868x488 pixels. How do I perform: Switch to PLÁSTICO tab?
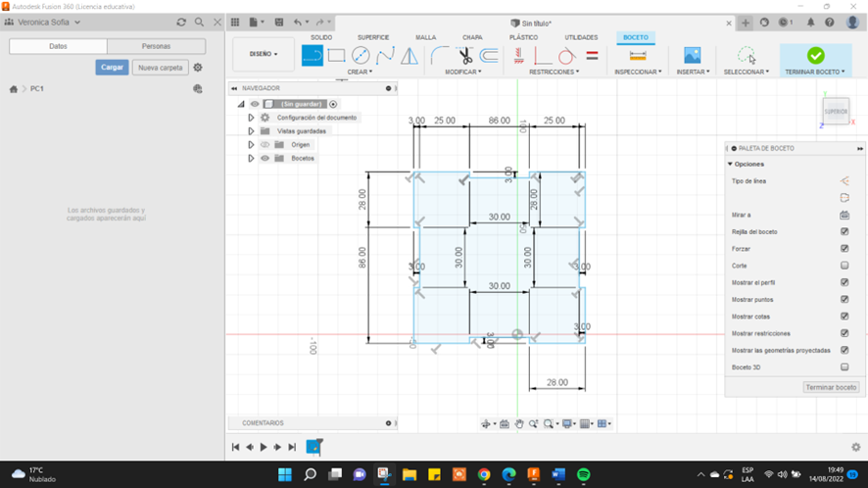click(524, 37)
